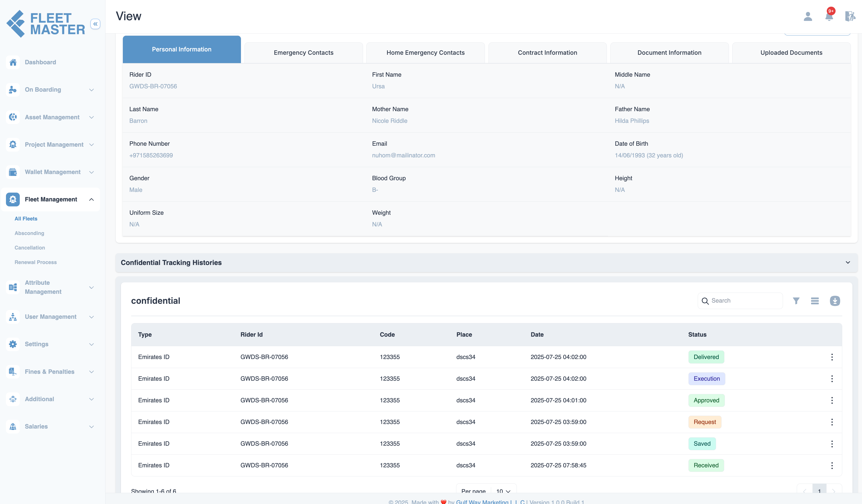Click the Dashboard home icon
The width and height of the screenshot is (862, 504).
tap(13, 62)
